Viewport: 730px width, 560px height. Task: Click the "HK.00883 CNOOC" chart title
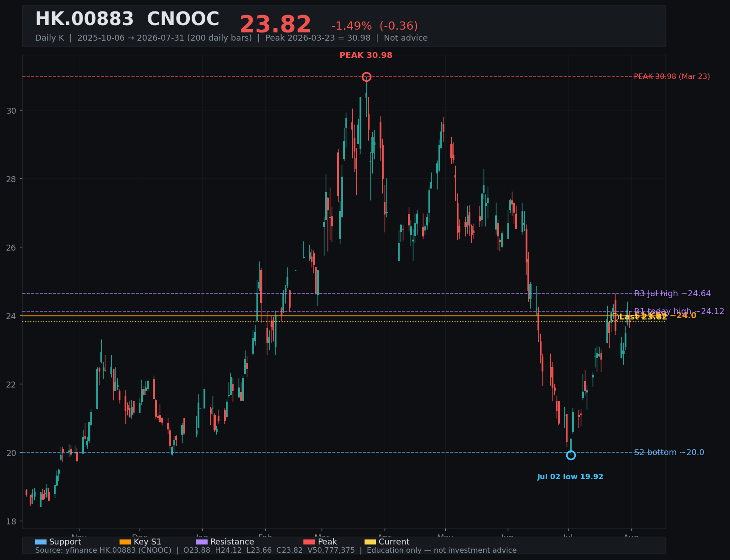[127, 20]
